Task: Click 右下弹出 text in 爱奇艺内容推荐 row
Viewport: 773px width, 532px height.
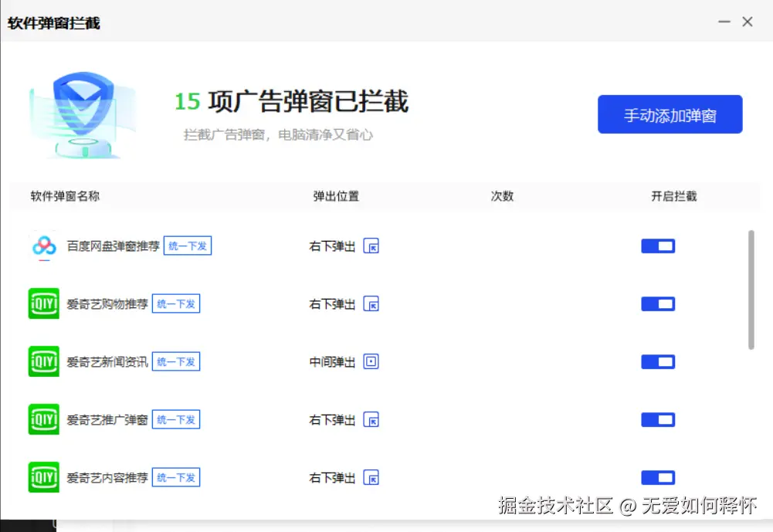Action: pyautogui.click(x=332, y=478)
